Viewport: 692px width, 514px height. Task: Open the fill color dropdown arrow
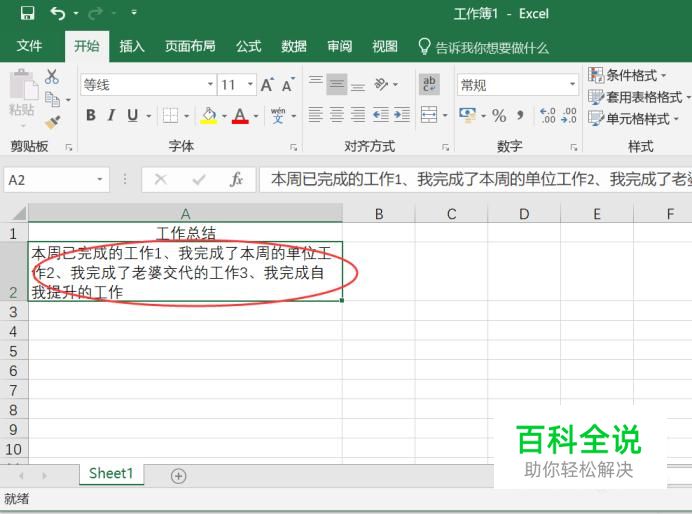click(224, 116)
